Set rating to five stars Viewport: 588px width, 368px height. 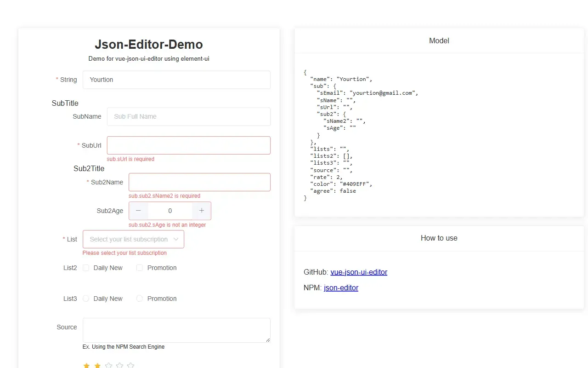pyautogui.click(x=130, y=365)
